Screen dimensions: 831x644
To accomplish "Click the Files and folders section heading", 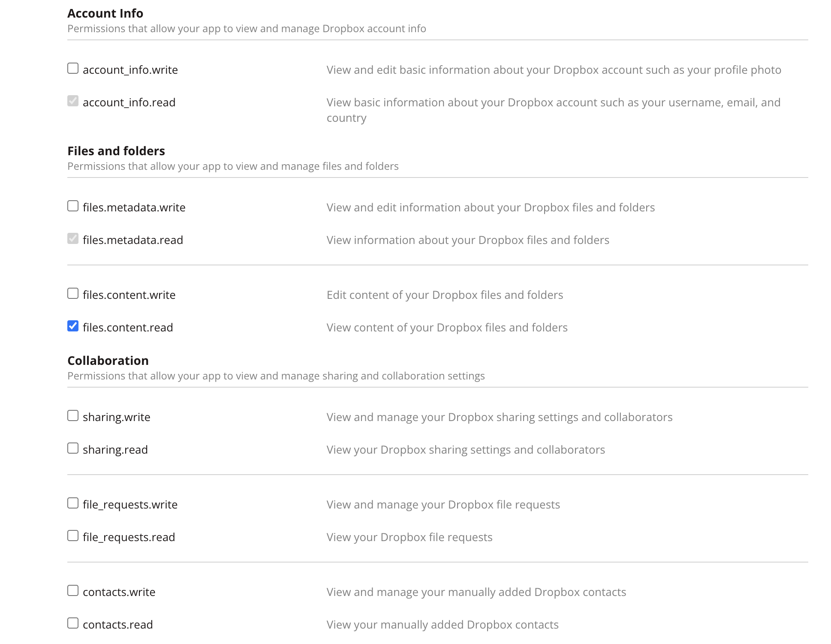I will tap(116, 151).
